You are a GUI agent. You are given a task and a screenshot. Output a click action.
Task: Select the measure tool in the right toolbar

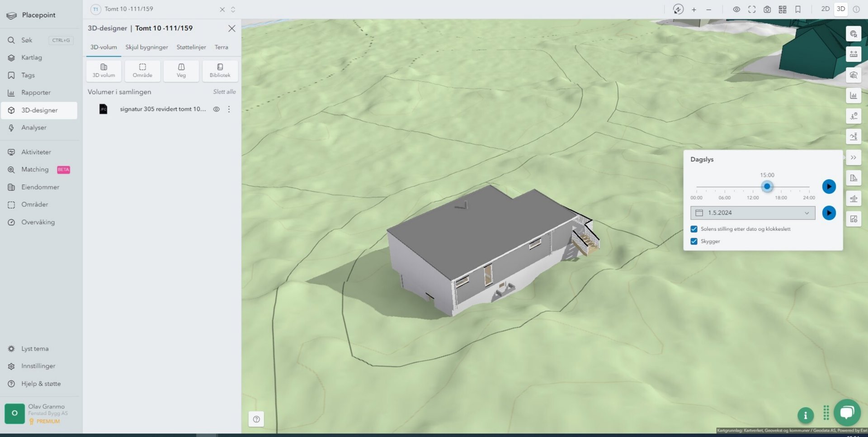click(x=854, y=54)
